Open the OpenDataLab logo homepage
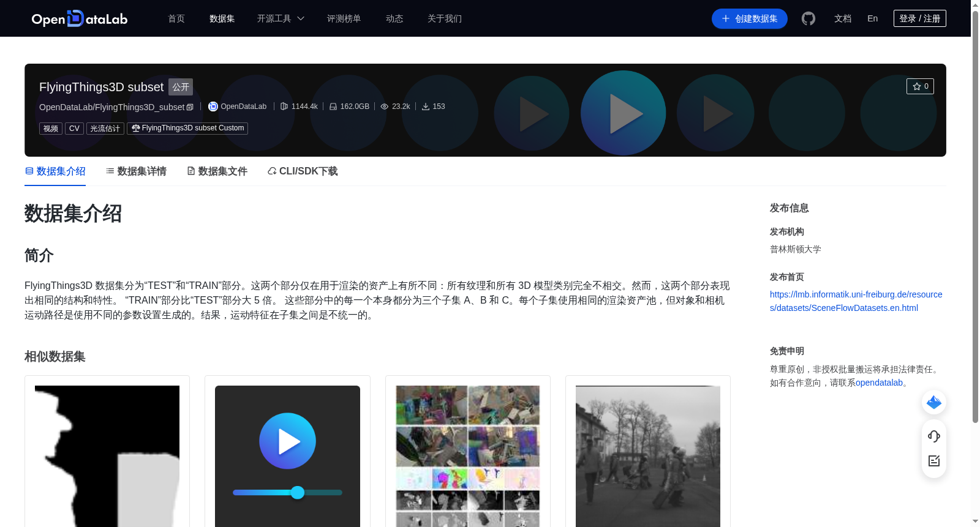The width and height of the screenshot is (980, 527). pyautogui.click(x=80, y=18)
